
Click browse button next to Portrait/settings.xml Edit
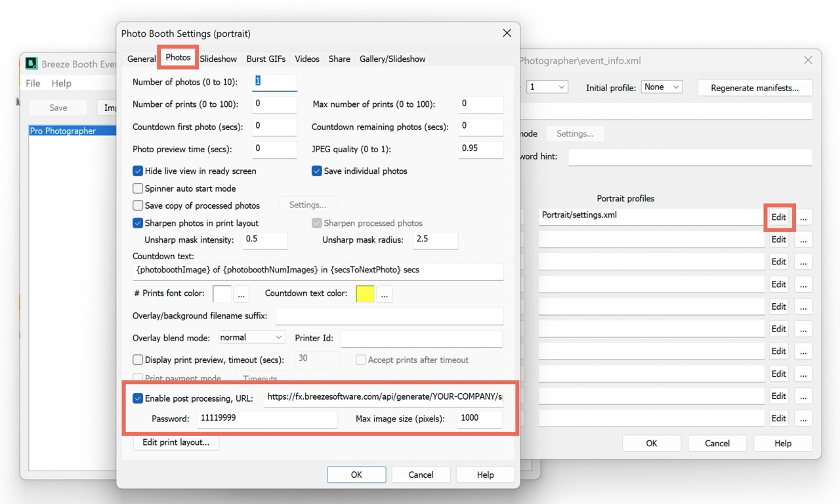coord(803,217)
